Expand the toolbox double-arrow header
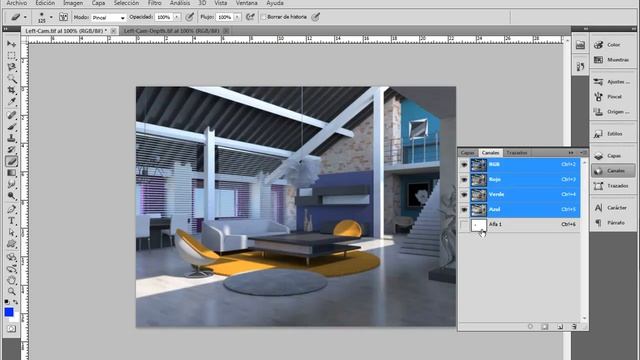This screenshot has height=360, width=640. click(x=5, y=29)
